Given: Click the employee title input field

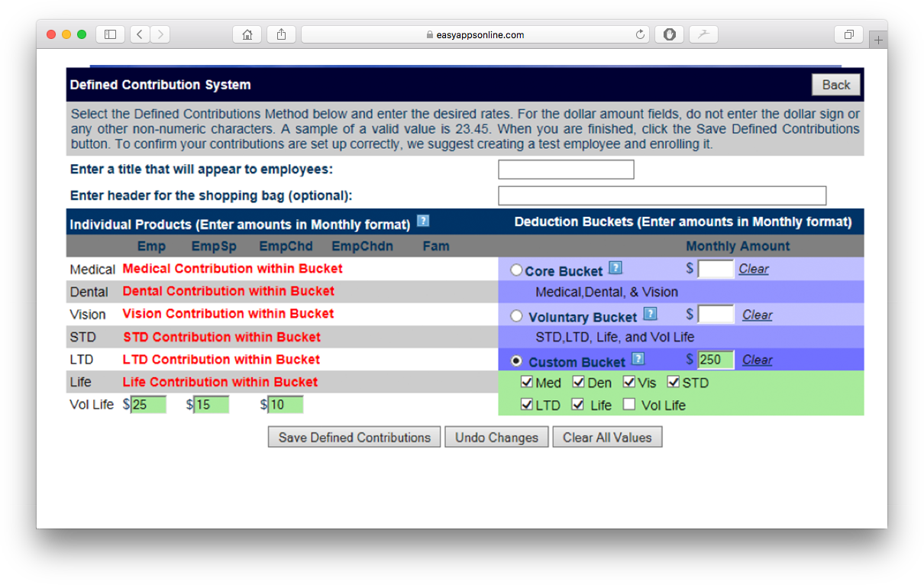Looking at the screenshot, I should pos(566,169).
